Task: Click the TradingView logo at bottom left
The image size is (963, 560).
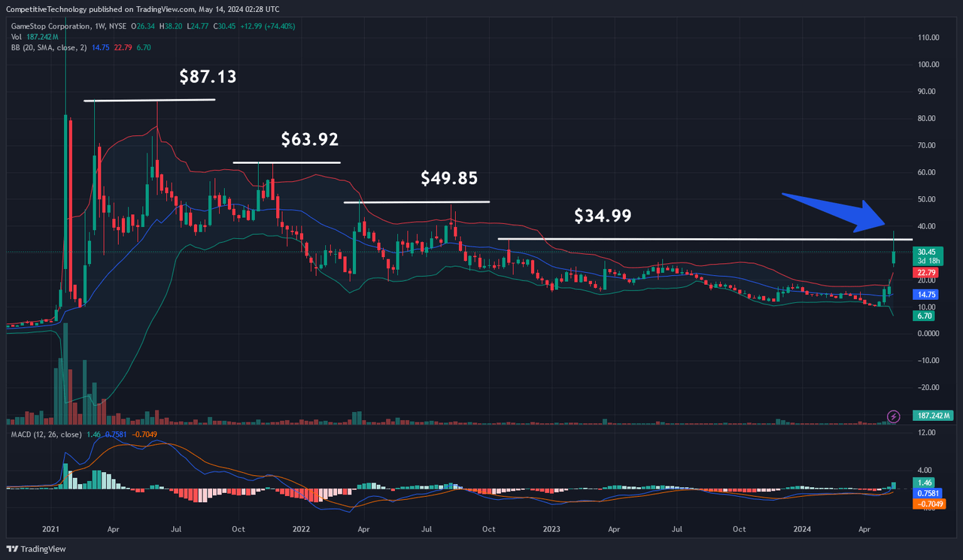Action: click(x=37, y=549)
